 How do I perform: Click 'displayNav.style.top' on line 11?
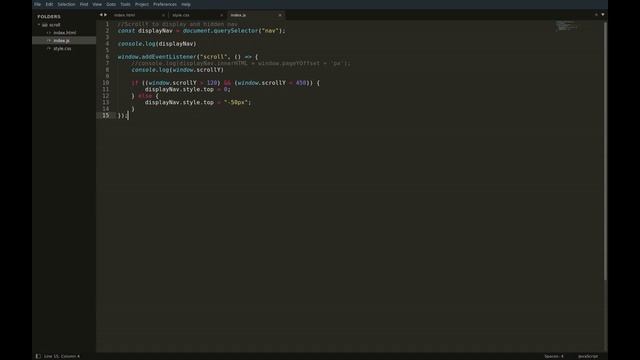[179, 89]
